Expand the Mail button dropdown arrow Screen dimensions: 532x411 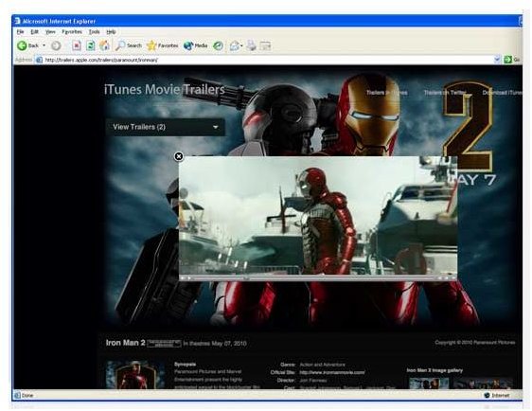241,45
